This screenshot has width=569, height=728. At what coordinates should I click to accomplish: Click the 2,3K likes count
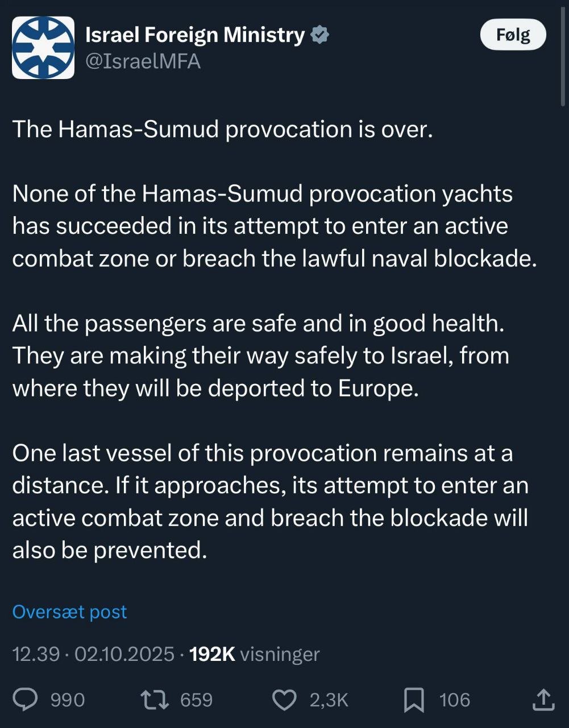329,700
